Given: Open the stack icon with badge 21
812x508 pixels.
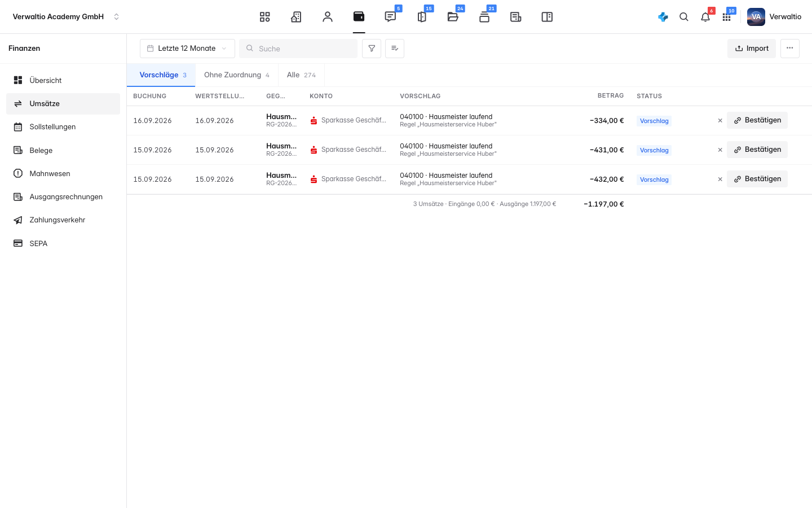Looking at the screenshot, I should click(484, 17).
